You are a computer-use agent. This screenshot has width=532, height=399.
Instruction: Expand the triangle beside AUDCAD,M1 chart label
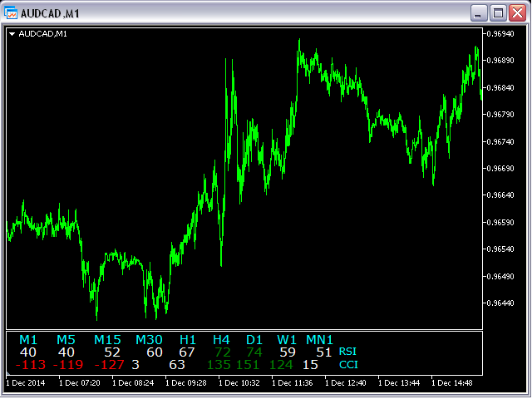[12, 34]
